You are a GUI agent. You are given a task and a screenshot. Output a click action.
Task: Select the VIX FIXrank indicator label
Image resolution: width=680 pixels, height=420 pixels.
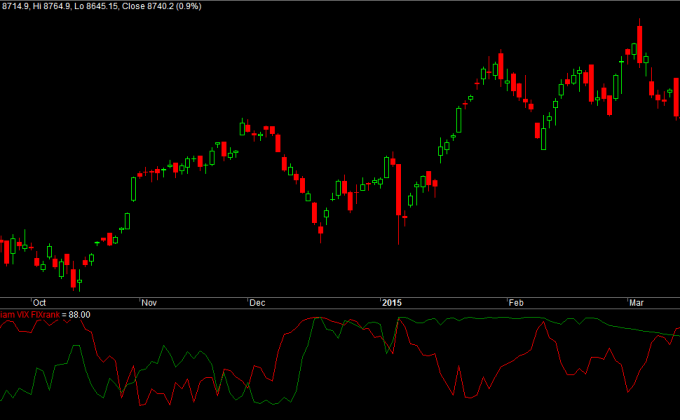point(29,315)
